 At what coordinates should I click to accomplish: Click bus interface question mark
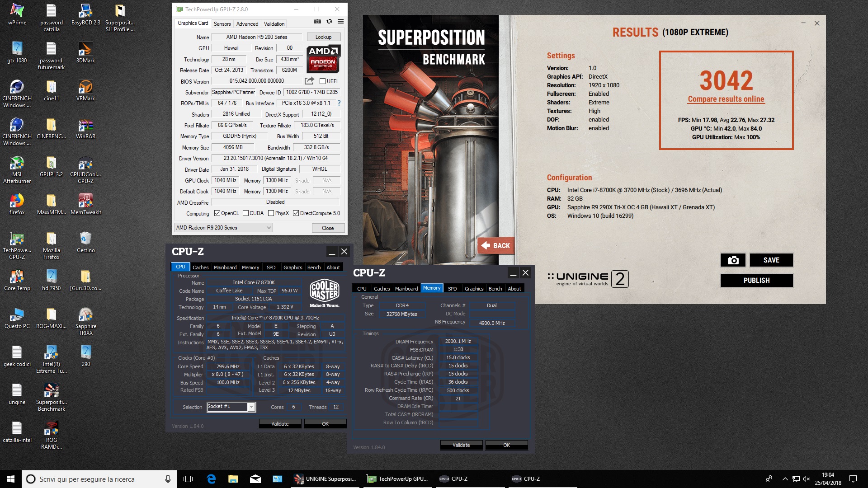pyautogui.click(x=339, y=103)
